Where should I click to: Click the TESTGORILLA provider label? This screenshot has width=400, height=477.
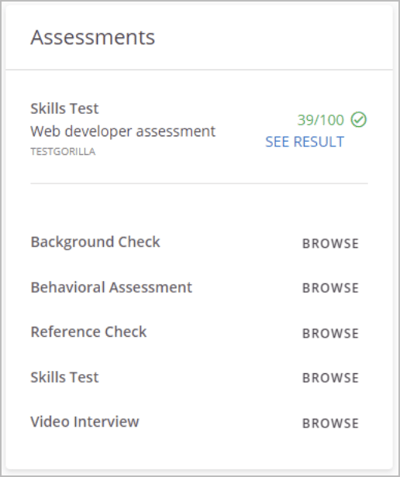point(63,152)
